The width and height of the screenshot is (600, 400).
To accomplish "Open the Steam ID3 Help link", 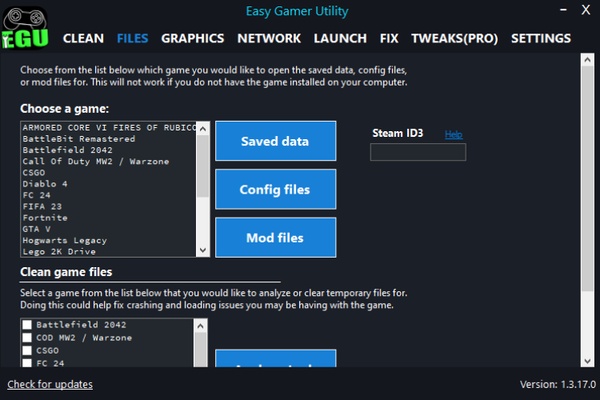I will (x=453, y=134).
